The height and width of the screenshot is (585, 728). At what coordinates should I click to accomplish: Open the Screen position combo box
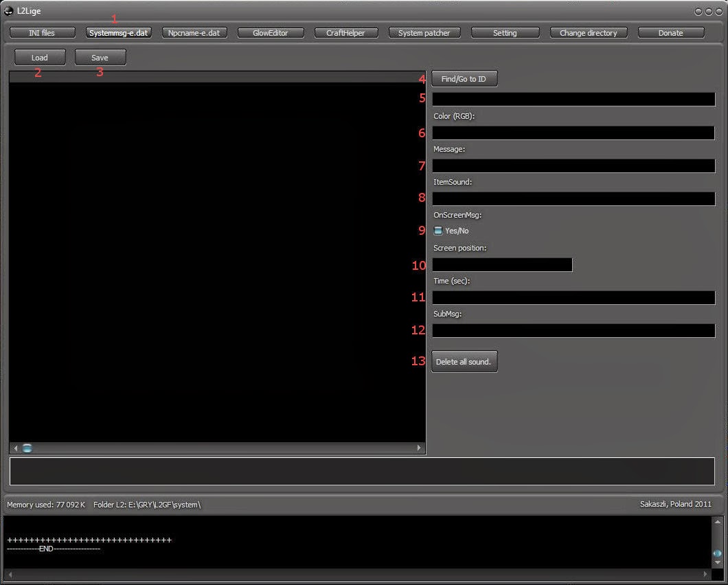(502, 265)
